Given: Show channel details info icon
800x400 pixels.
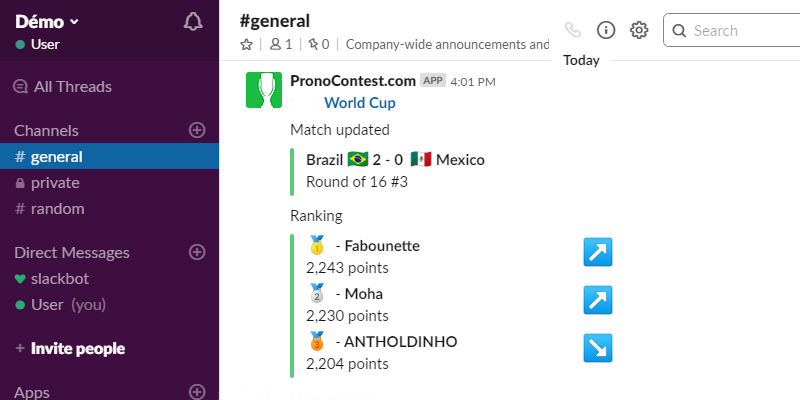Looking at the screenshot, I should pos(606,30).
